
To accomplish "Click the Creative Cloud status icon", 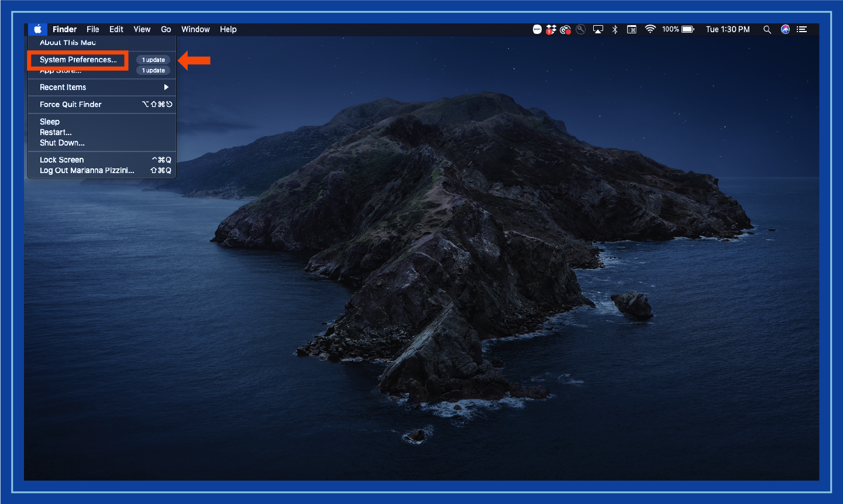I will (565, 29).
